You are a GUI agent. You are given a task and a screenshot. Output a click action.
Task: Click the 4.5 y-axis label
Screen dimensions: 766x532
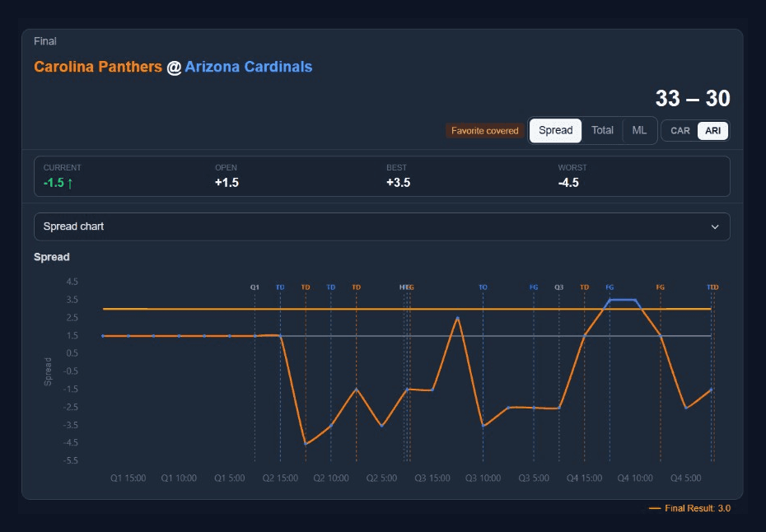tap(72, 282)
